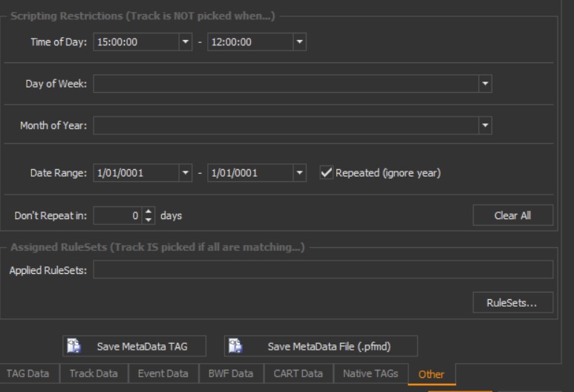
Task: Go to the CART Data tab
Action: click(298, 373)
